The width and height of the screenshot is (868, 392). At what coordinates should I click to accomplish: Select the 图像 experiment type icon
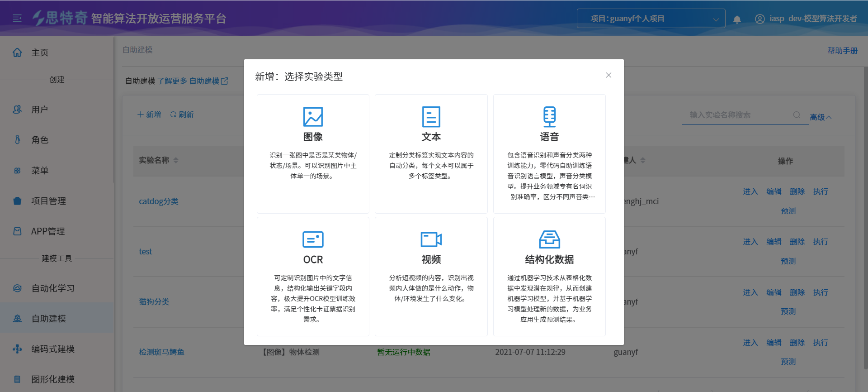[313, 117]
